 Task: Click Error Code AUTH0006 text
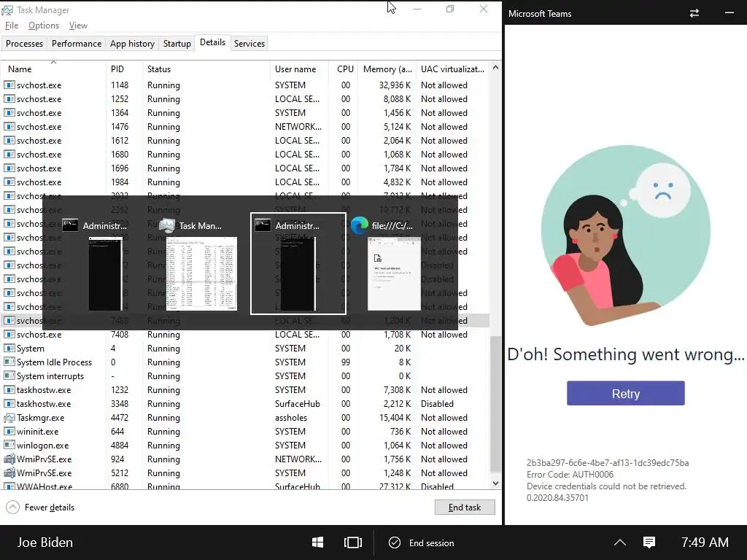[570, 474]
